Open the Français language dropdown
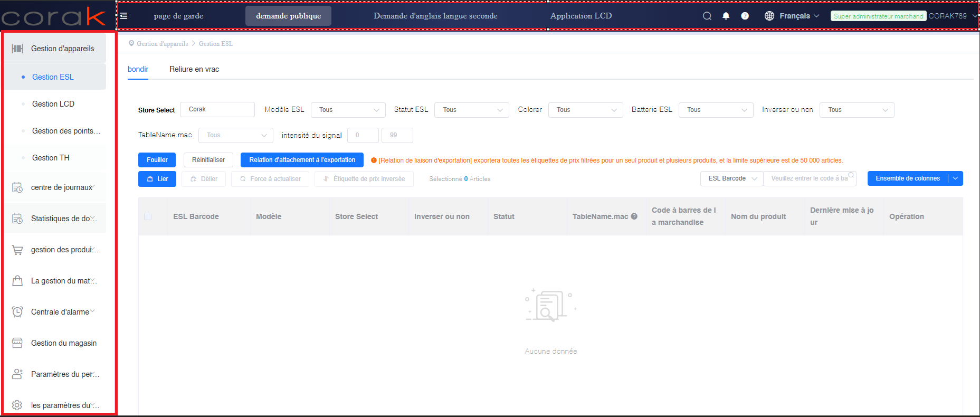 (x=800, y=16)
